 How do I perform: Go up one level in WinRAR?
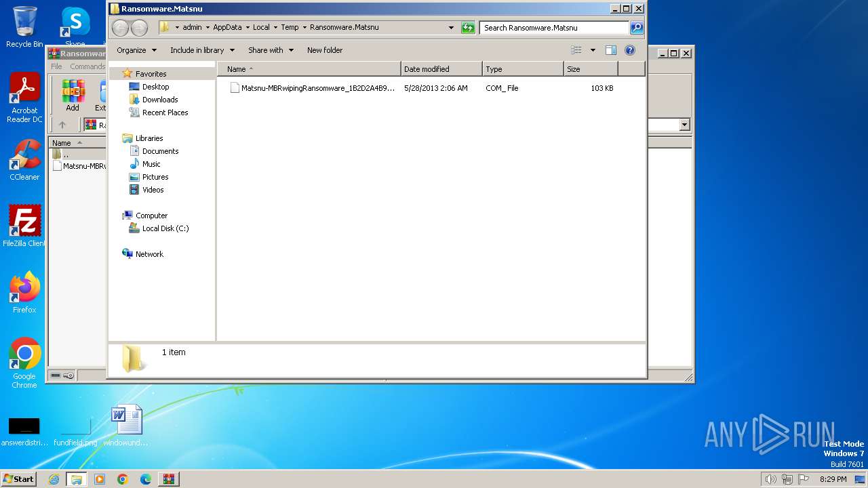point(62,125)
